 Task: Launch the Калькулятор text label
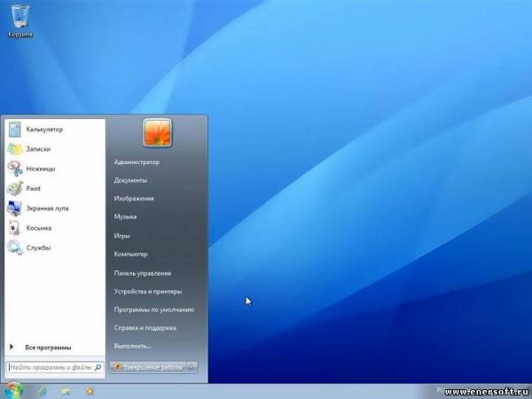[x=44, y=129]
